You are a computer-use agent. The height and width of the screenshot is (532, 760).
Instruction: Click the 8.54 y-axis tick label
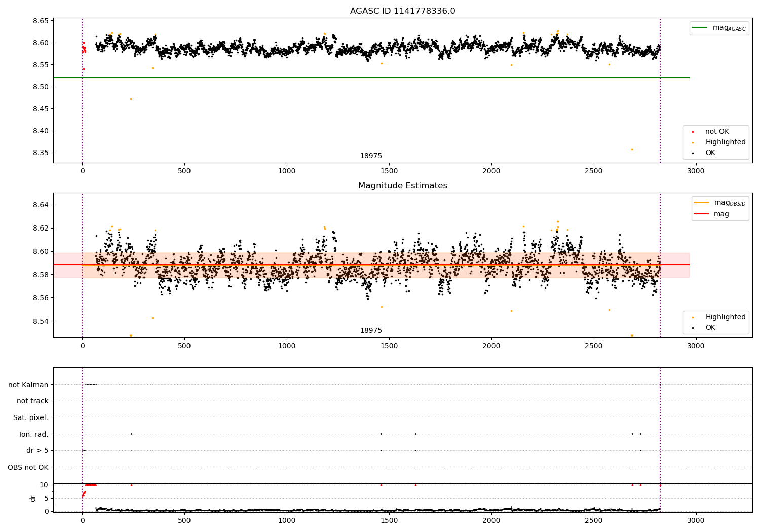(41, 321)
